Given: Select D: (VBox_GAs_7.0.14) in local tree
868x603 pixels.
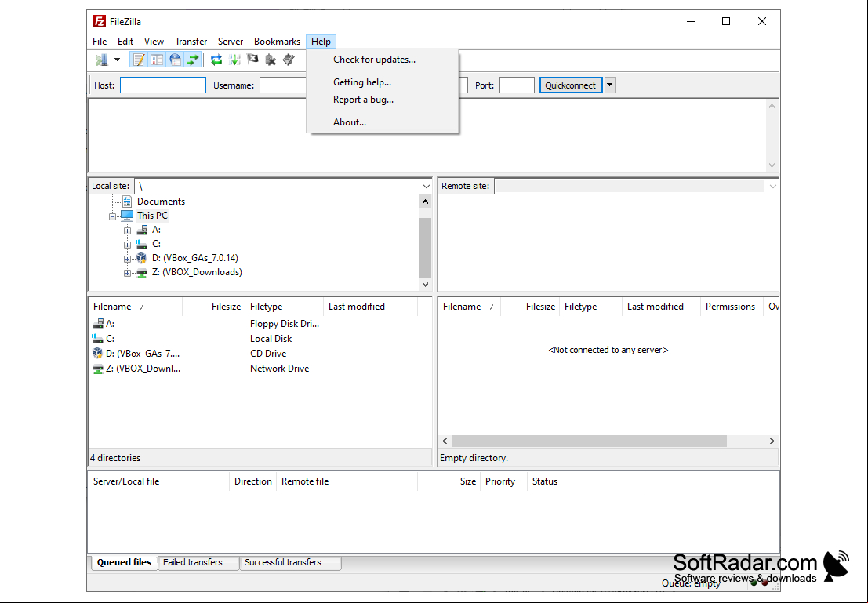Looking at the screenshot, I should point(195,258).
